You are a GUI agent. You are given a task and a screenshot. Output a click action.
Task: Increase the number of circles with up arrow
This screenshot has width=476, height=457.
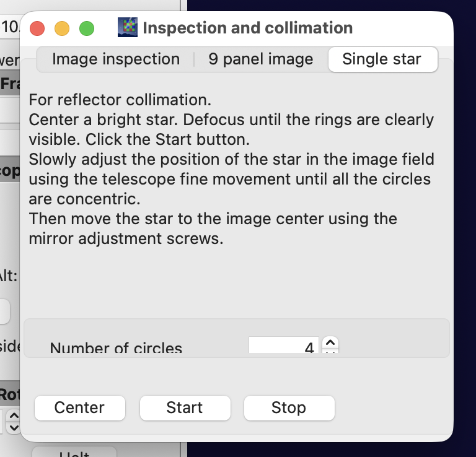pyautogui.click(x=330, y=343)
